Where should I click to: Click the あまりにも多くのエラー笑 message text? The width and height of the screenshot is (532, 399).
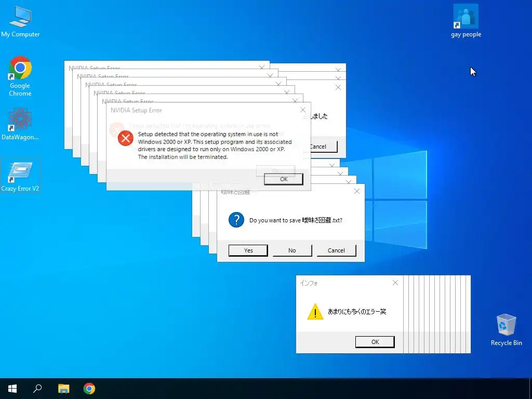point(357,312)
